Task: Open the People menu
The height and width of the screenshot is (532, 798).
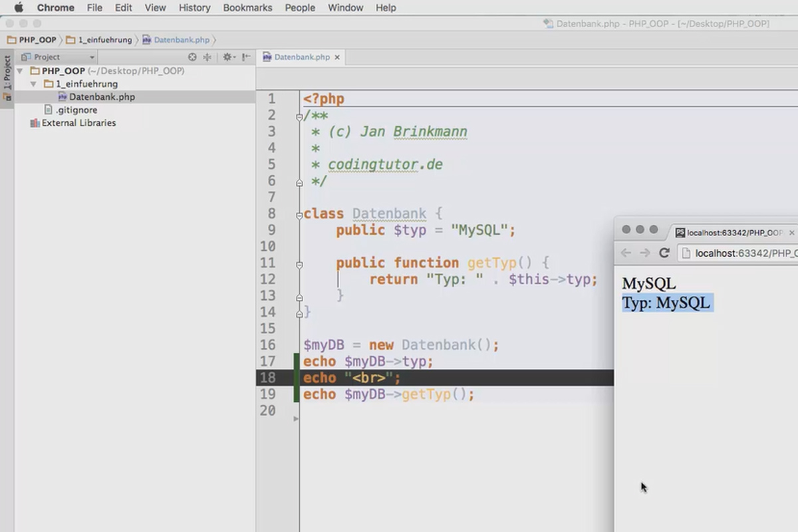Action: point(300,8)
